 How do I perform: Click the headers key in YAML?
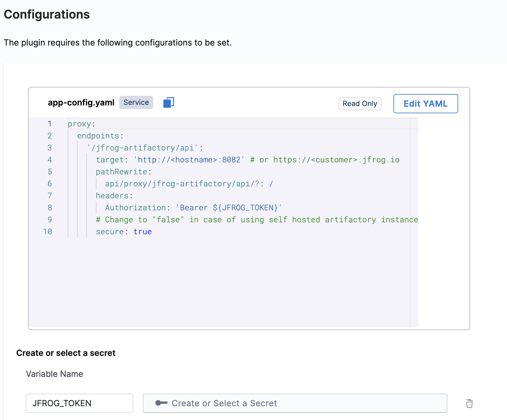pos(112,196)
